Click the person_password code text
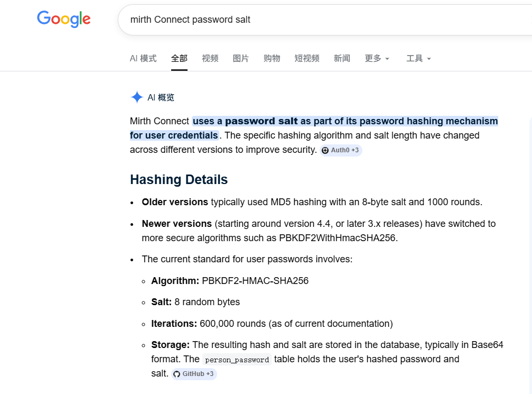Viewport: 532px width, 394px height. pos(237,360)
